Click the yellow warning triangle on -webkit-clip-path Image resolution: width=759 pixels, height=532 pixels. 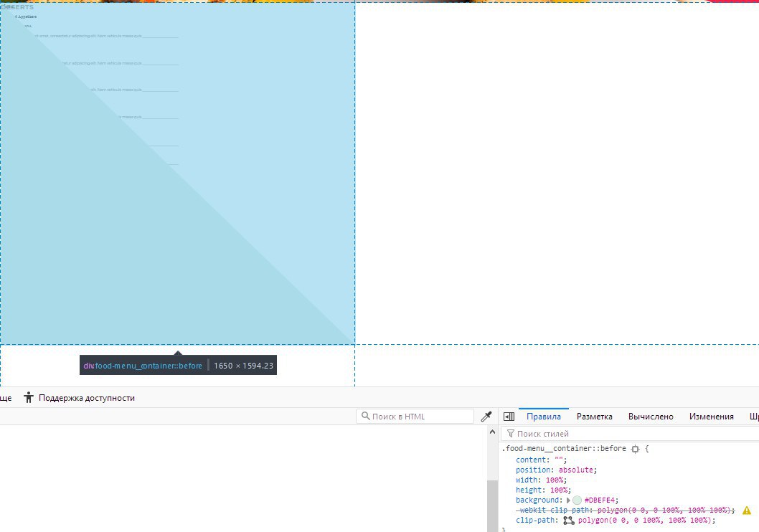click(747, 510)
